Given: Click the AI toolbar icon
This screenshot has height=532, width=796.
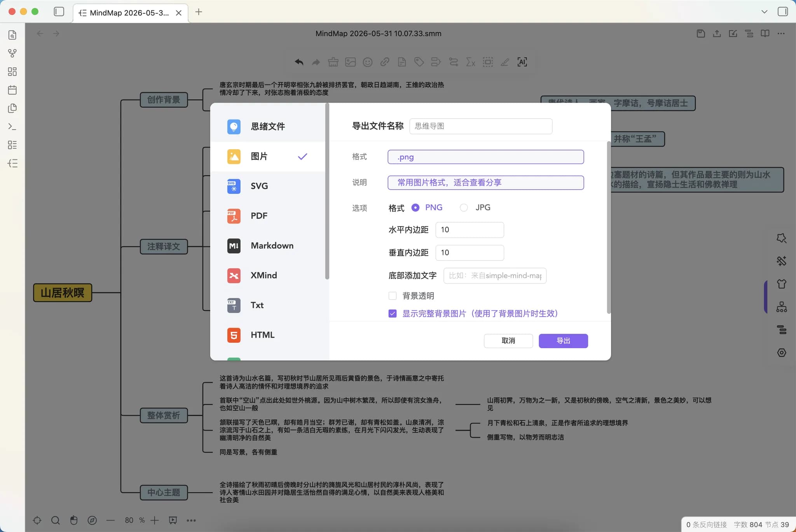Looking at the screenshot, I should 522,62.
